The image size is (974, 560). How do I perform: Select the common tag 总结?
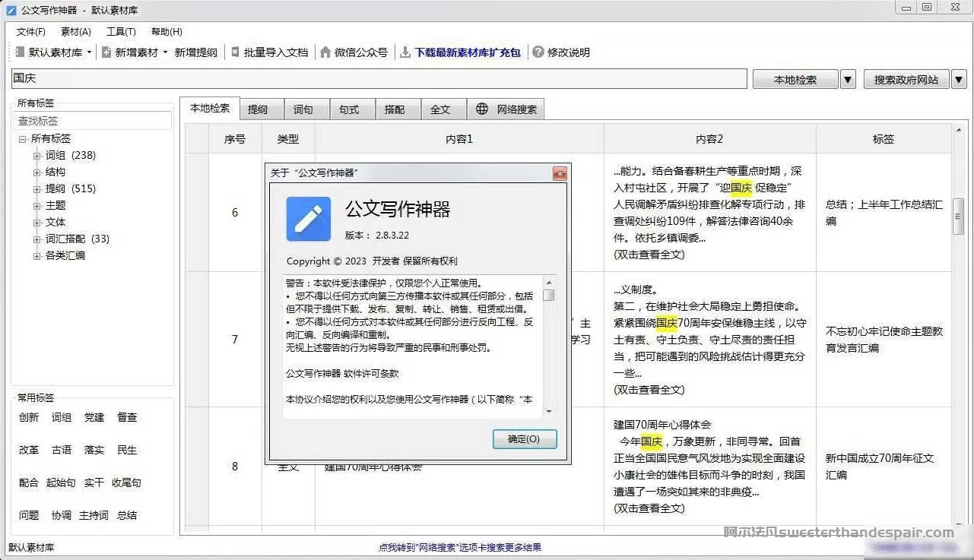pos(127,515)
